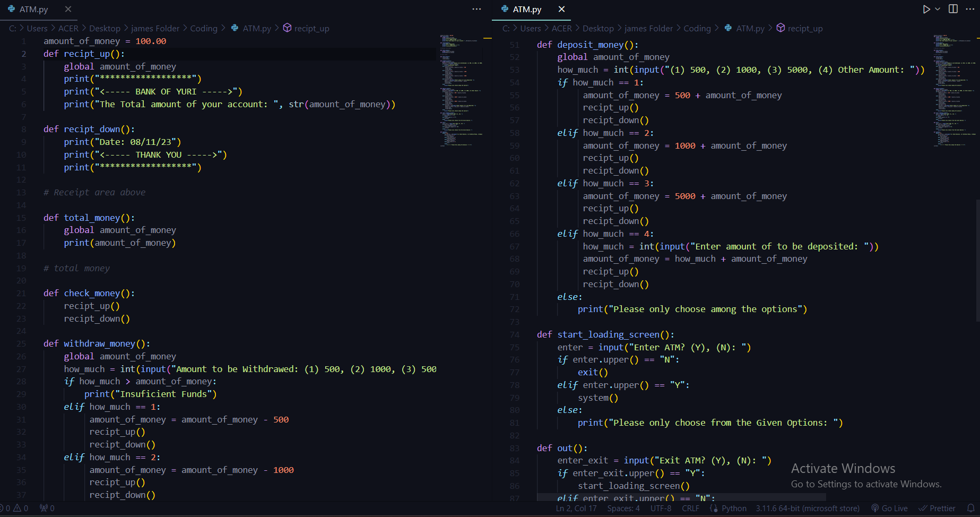This screenshot has width=980, height=517.
Task: Click '# total money' comment line
Action: pos(76,268)
